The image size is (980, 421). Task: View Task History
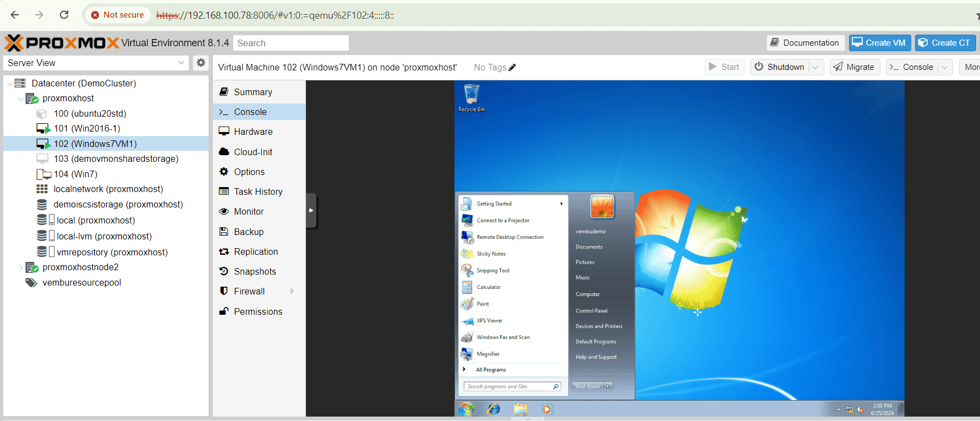[x=259, y=192]
